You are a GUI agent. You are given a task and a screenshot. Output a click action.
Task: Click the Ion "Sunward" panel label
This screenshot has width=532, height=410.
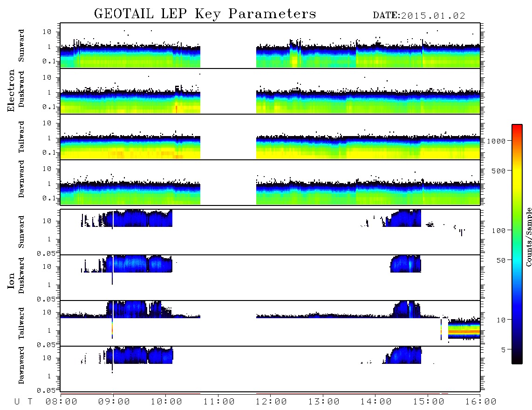21,232
